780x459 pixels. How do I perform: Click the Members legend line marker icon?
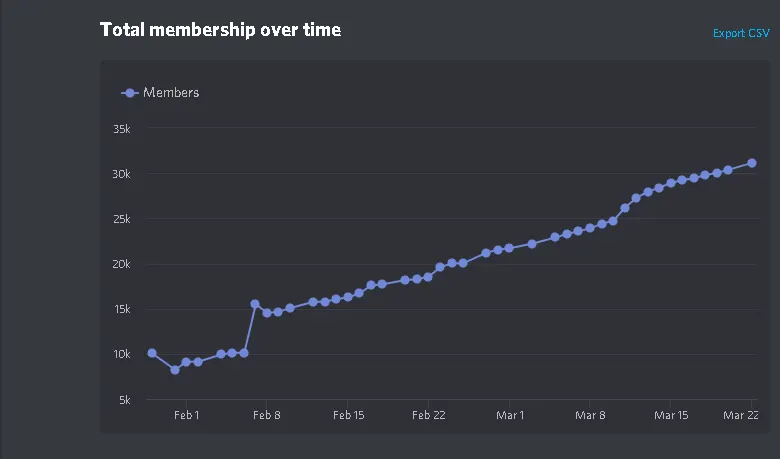click(129, 93)
